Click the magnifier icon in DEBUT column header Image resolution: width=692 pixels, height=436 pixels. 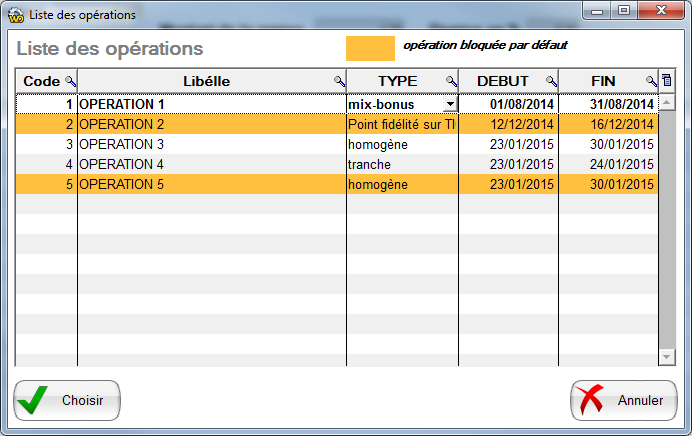click(551, 81)
